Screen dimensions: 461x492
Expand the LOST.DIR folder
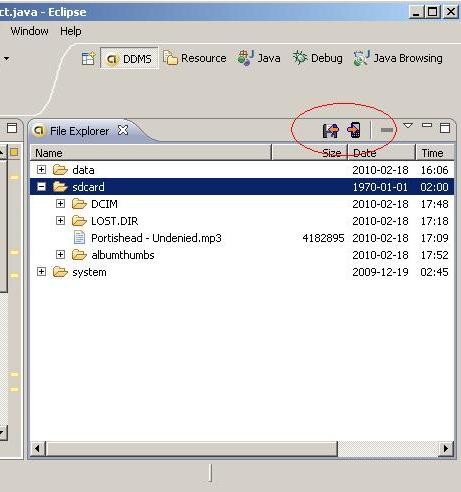click(x=60, y=221)
